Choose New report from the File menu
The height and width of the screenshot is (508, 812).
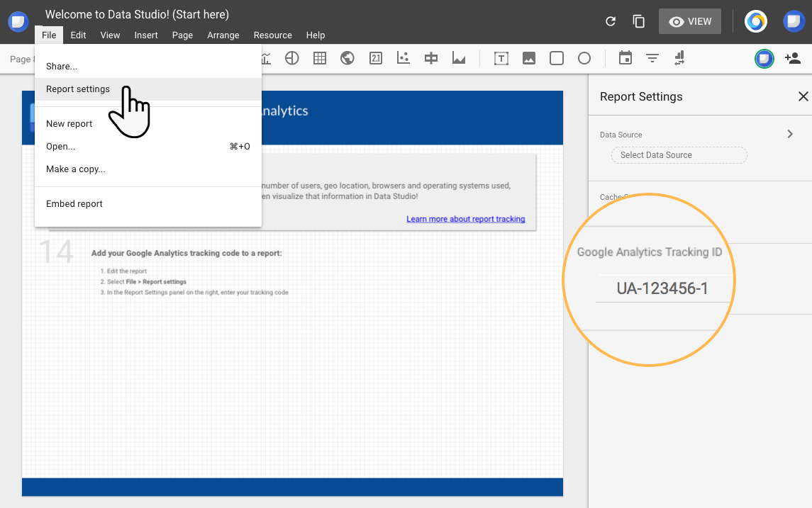click(x=148, y=124)
